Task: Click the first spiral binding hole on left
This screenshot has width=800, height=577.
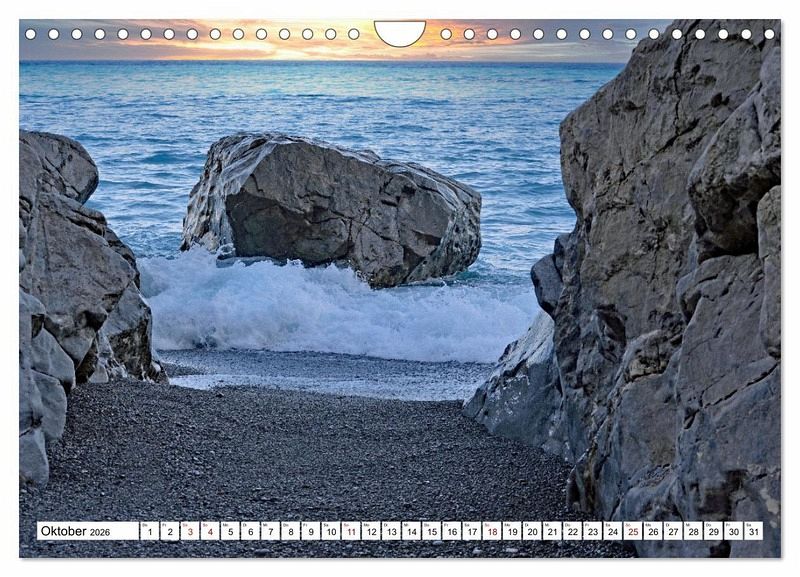Action: [30, 34]
